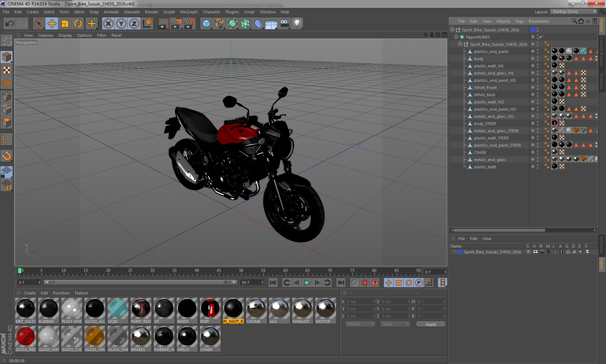Collapse the top Sport_Bike_Suzuki_SV650_2016 object
The image size is (606, 364).
coord(452,30)
